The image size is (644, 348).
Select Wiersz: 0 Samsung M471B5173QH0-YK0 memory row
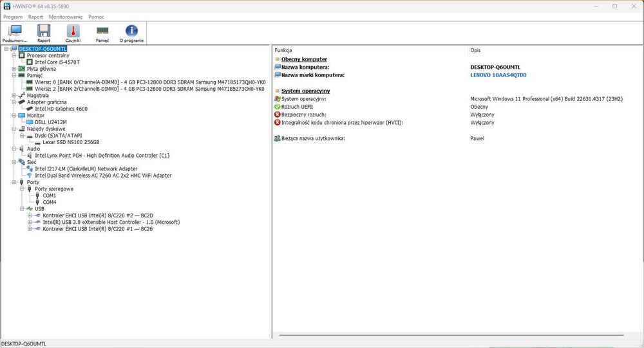click(x=150, y=82)
